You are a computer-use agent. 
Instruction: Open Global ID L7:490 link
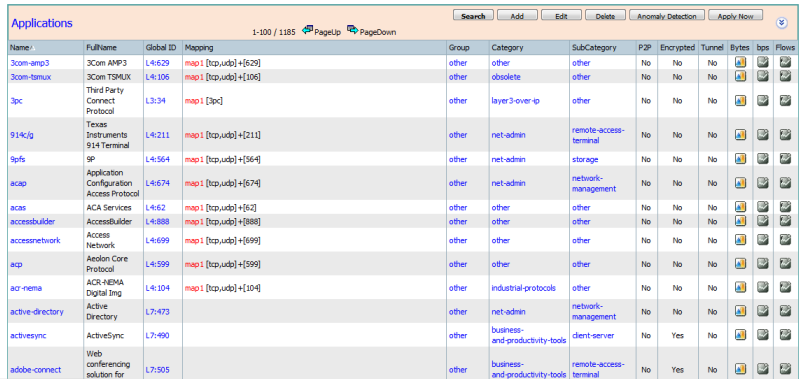pyautogui.click(x=157, y=335)
